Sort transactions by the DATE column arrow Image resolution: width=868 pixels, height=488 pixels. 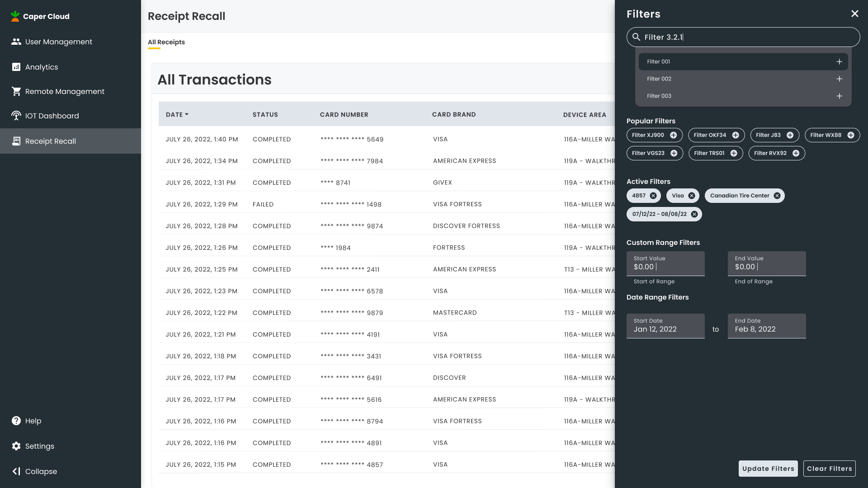tap(187, 114)
